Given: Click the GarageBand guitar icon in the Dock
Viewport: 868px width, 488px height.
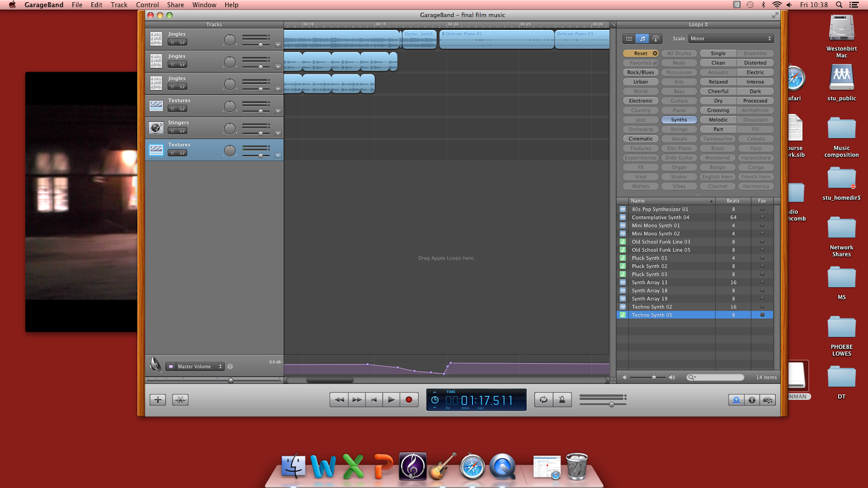Looking at the screenshot, I should pos(443,466).
